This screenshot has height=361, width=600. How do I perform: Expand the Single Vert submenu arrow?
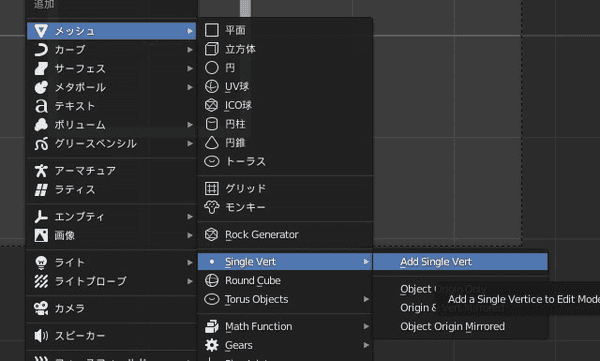click(366, 262)
